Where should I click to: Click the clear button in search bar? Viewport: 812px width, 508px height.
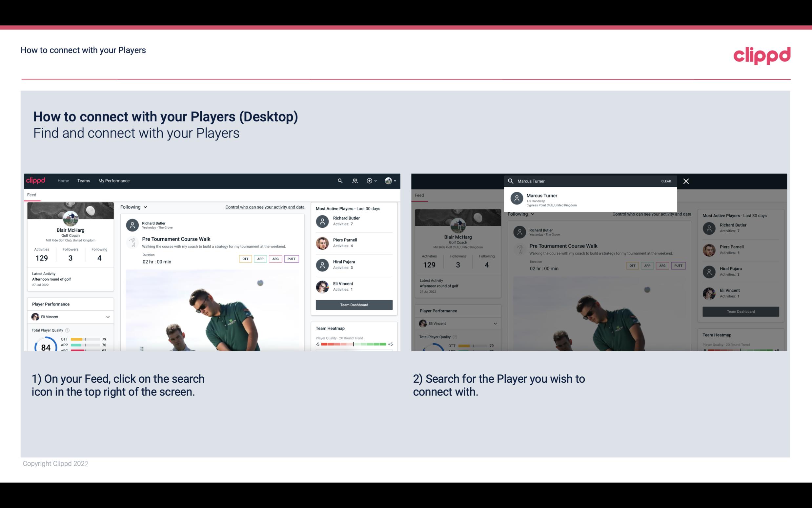click(666, 181)
